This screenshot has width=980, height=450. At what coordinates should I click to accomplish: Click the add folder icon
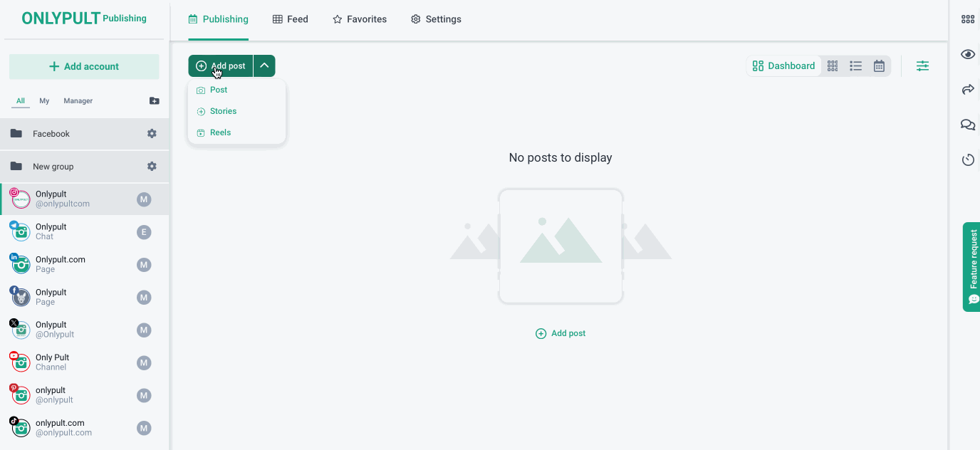154,101
